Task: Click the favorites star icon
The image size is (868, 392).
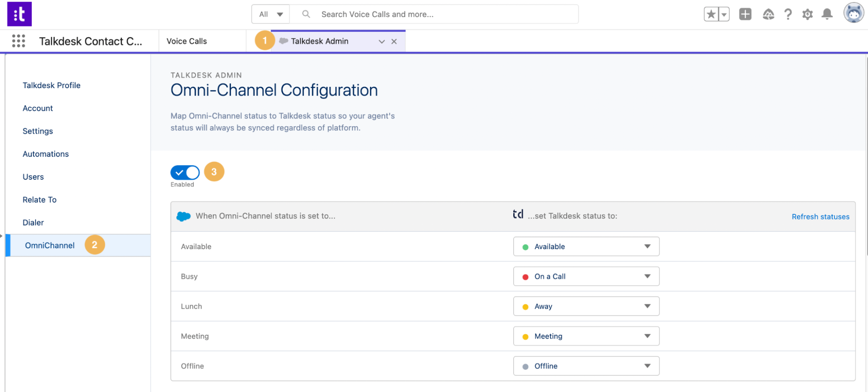Action: [x=711, y=14]
